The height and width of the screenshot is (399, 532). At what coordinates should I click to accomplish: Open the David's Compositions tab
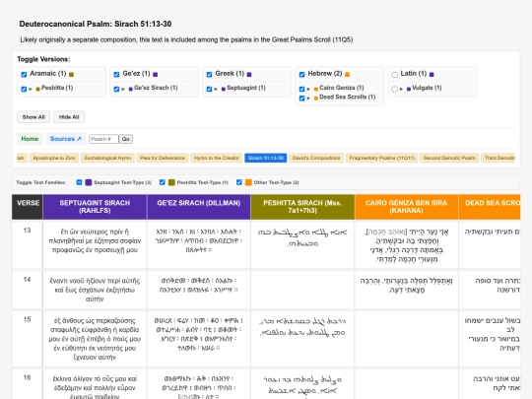(316, 158)
